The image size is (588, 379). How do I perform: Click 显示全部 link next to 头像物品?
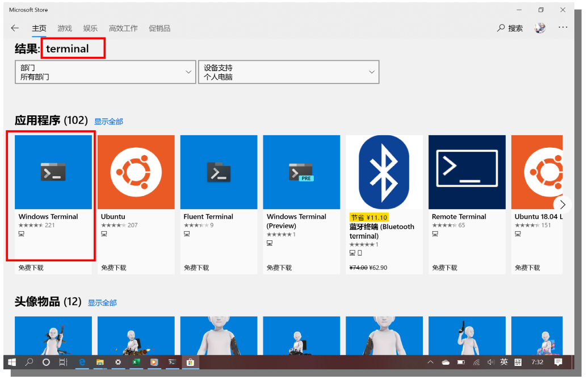point(102,303)
